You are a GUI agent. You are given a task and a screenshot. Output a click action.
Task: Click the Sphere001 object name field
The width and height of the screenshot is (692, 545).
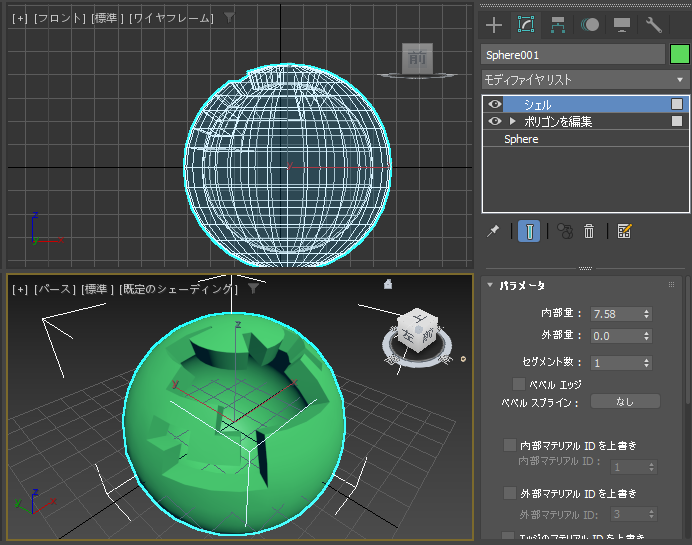pos(573,55)
